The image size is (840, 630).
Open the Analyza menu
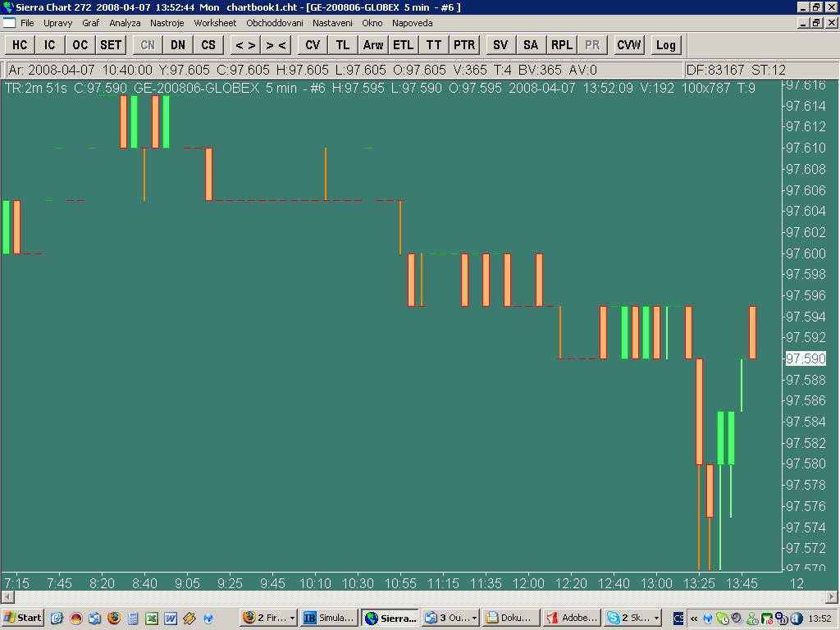pos(125,23)
